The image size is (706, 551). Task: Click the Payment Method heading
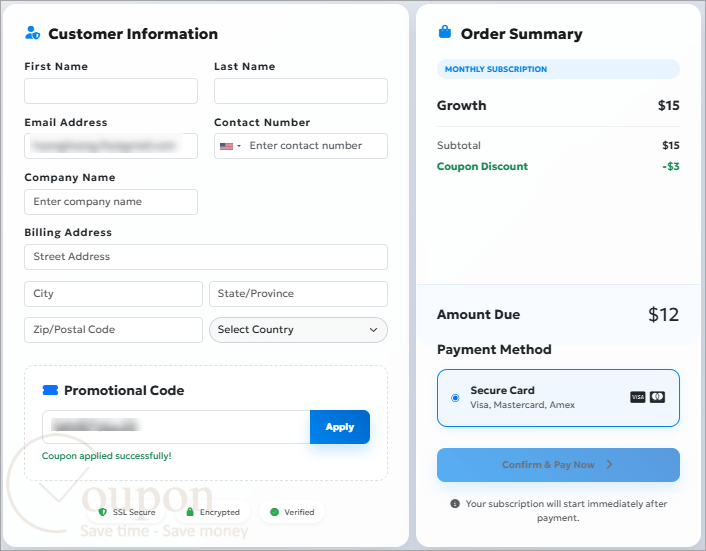click(494, 349)
